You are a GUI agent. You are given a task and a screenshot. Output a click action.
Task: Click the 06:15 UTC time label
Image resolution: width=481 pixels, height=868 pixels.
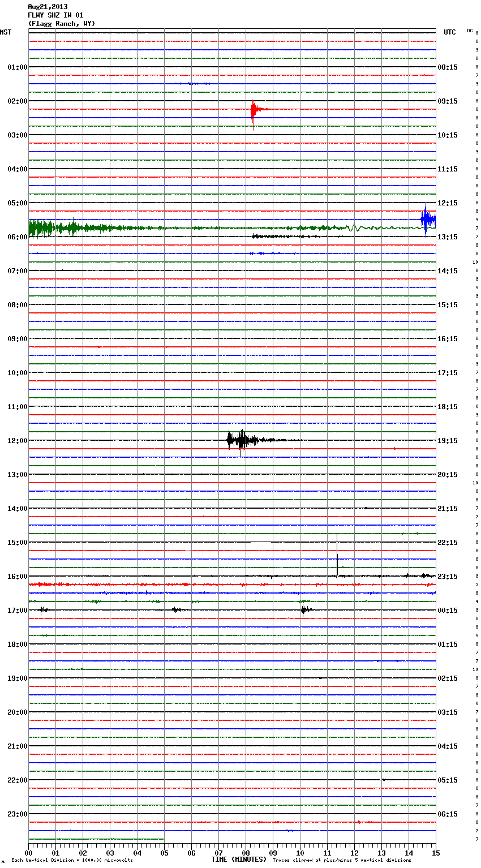(448, 814)
